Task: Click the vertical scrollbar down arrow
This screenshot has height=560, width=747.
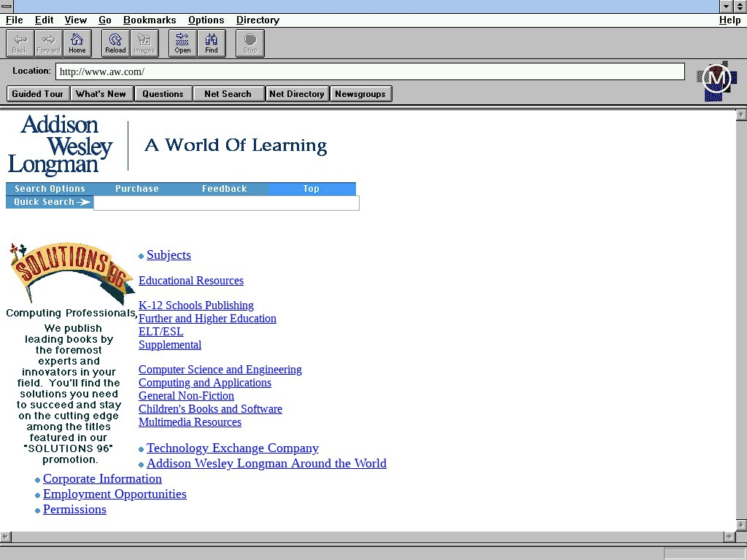Action: click(x=741, y=525)
